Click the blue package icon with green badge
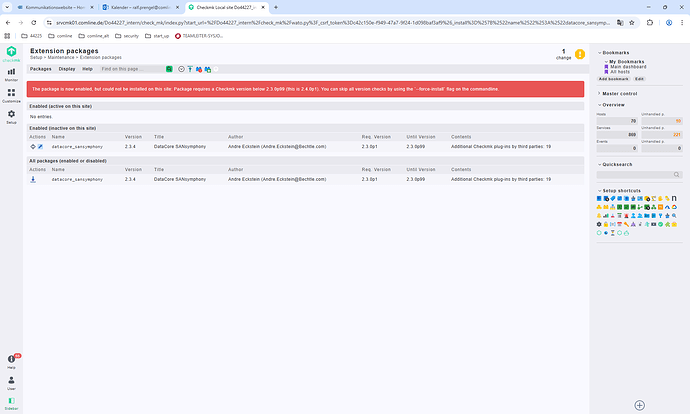This screenshot has height=414, width=690. pyautogui.click(x=208, y=69)
